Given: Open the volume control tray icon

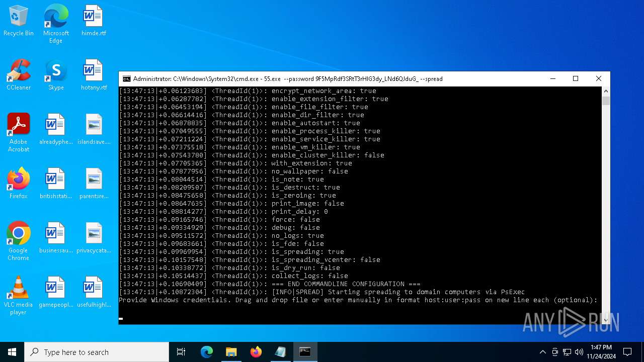Looking at the screenshot, I should pyautogui.click(x=579, y=352).
